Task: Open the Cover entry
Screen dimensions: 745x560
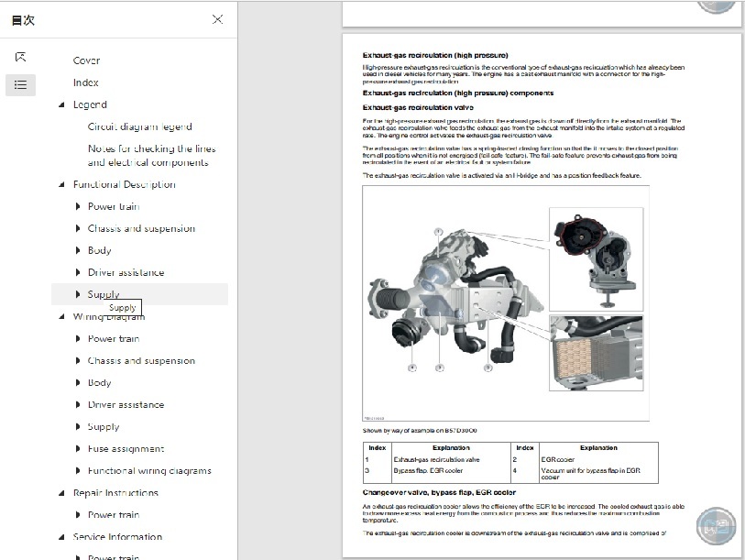Action: [86, 60]
